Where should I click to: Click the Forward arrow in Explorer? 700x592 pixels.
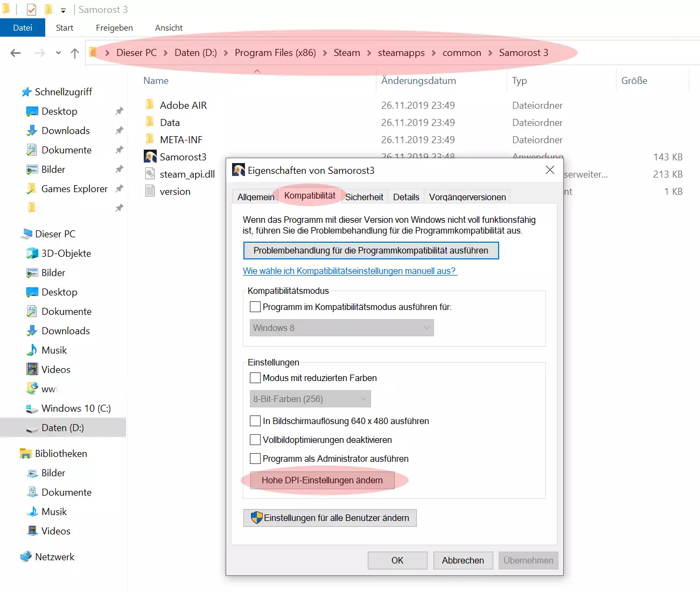coord(40,53)
